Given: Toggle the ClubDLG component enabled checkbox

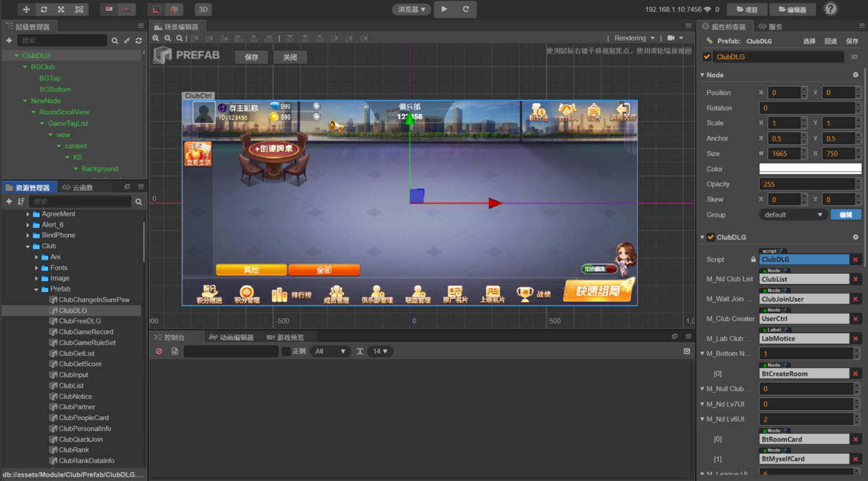Looking at the screenshot, I should click(711, 237).
